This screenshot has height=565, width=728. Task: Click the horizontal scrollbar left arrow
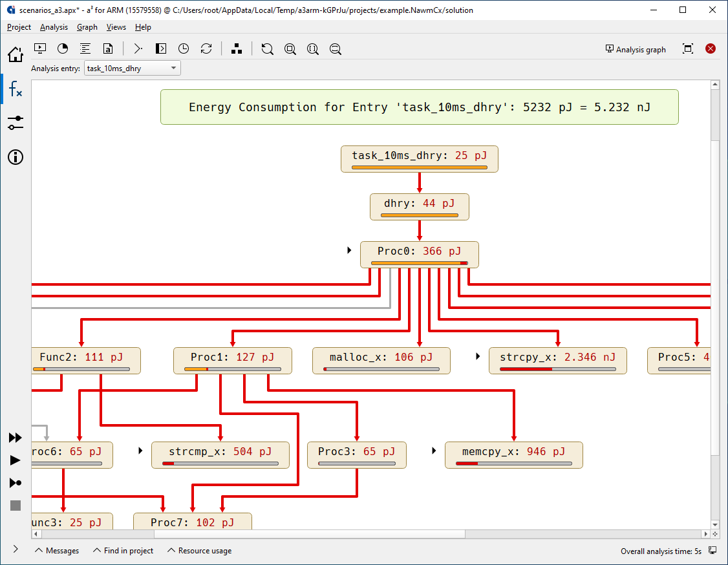point(36,534)
